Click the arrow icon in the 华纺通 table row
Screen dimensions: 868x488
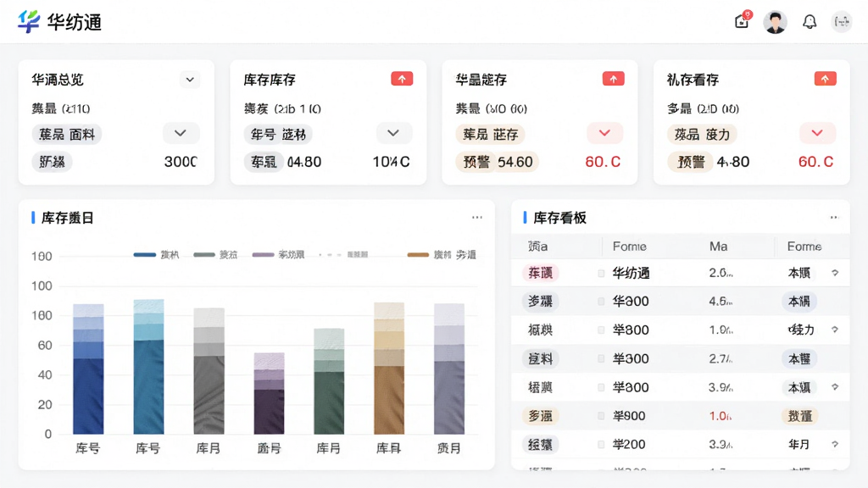(835, 273)
